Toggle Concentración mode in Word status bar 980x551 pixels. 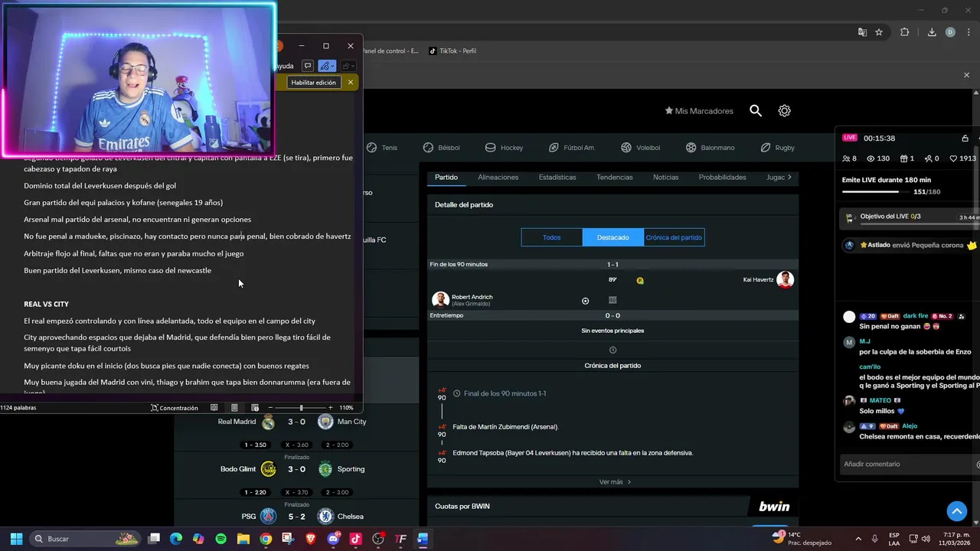pos(175,408)
